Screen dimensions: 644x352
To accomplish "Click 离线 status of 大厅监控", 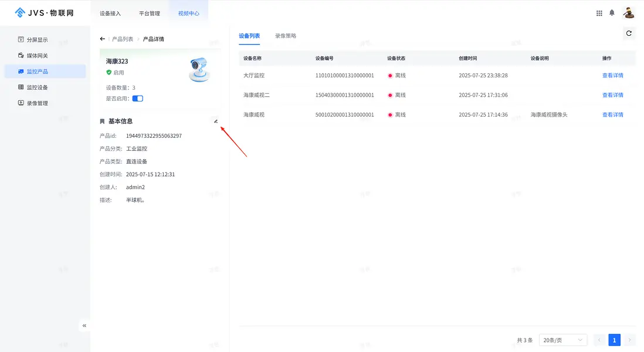I will [x=396, y=76].
